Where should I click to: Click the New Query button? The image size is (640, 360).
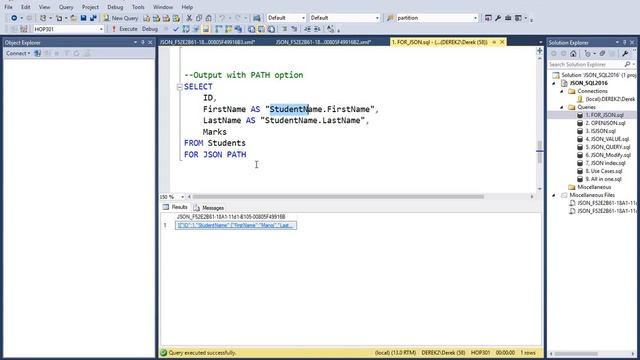(x=121, y=18)
